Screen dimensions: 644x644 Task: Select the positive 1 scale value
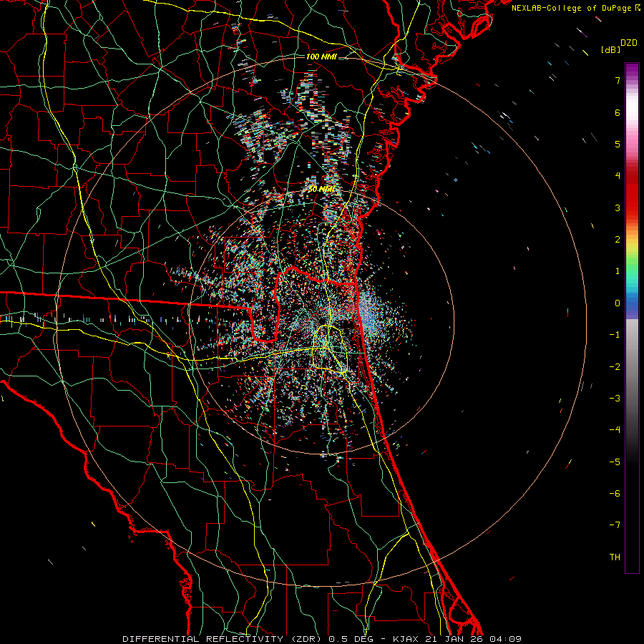[x=618, y=271]
